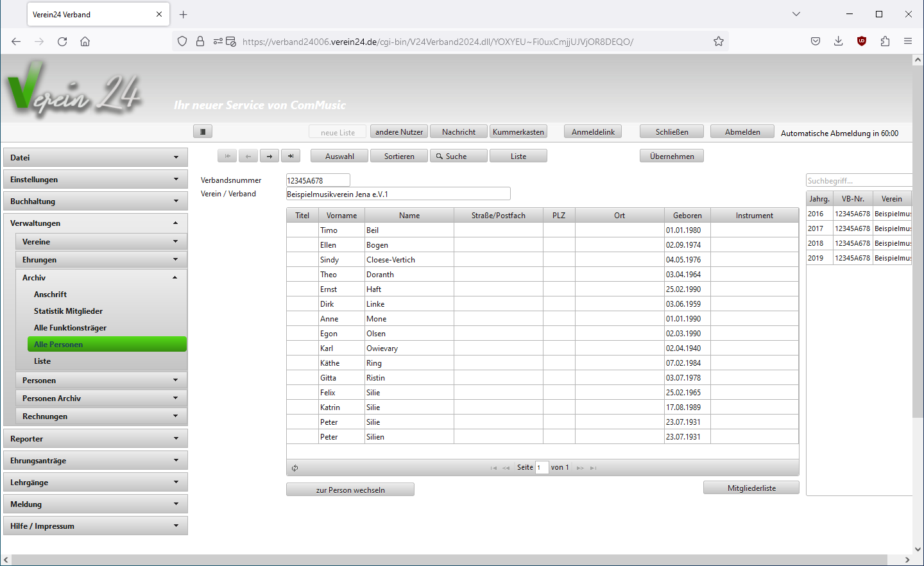This screenshot has height=566, width=924.
Task: Go to previous page in table pager
Action: click(506, 468)
